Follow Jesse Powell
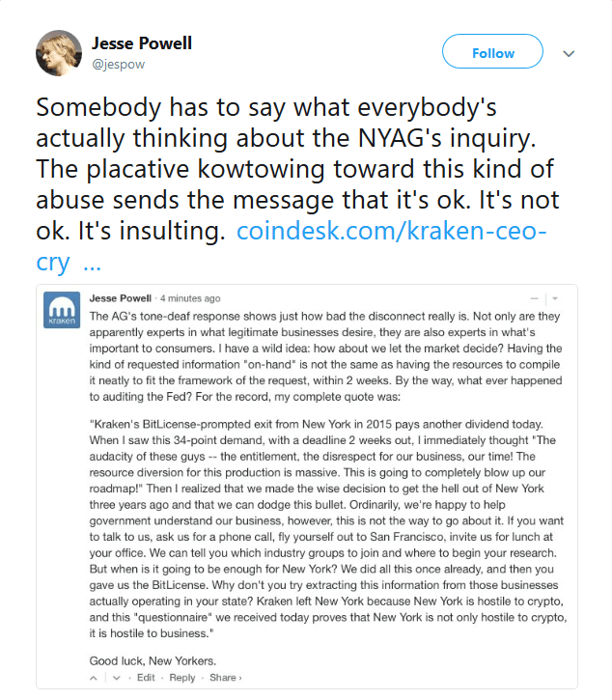This screenshot has height=700, width=612. pyautogui.click(x=492, y=53)
